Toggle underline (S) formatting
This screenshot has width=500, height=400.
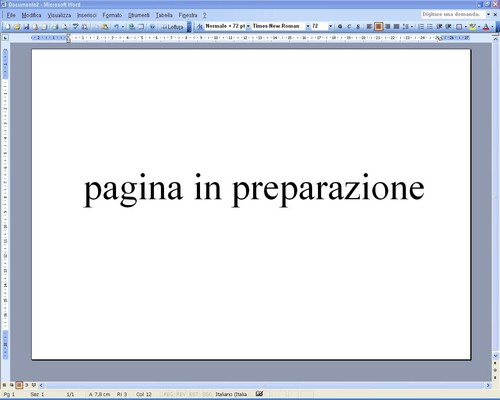click(358, 26)
